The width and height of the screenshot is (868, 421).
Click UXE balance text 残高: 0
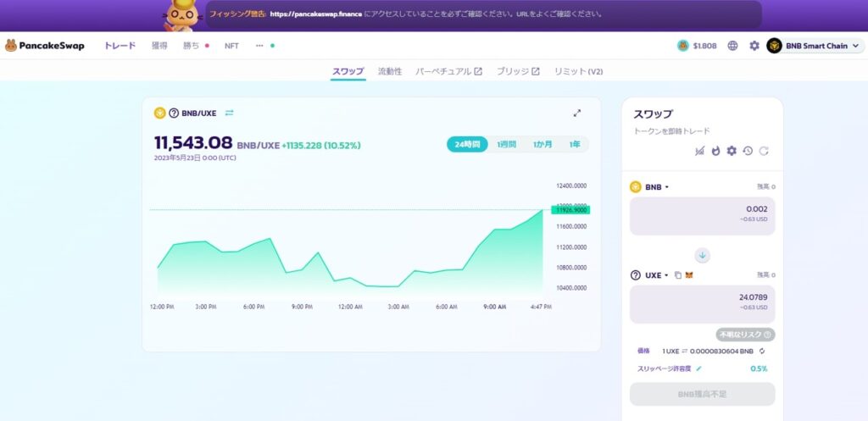(x=766, y=275)
